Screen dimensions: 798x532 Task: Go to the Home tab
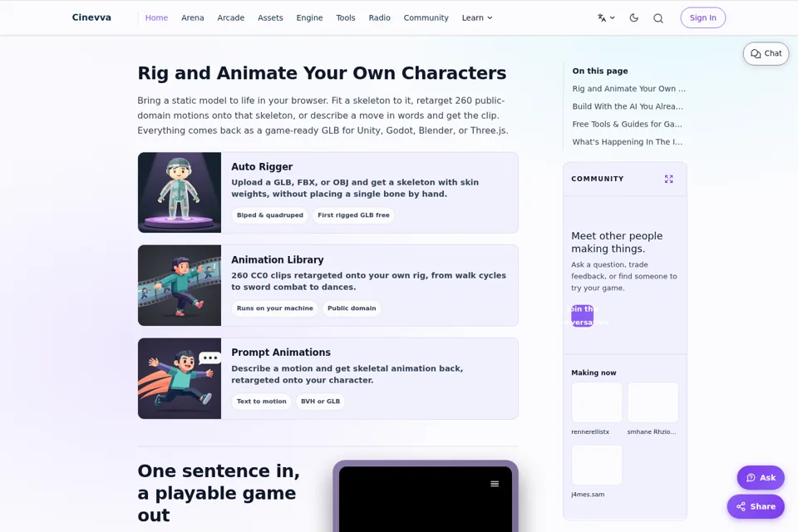coord(157,17)
